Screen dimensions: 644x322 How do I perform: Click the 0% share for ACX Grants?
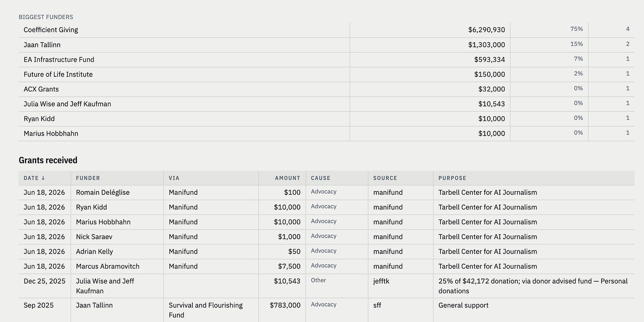[x=579, y=88]
